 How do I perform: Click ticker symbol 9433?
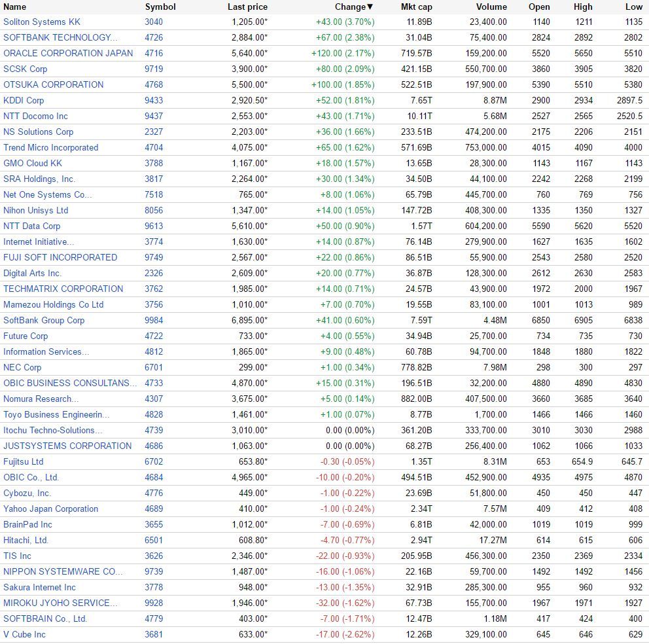pos(154,101)
